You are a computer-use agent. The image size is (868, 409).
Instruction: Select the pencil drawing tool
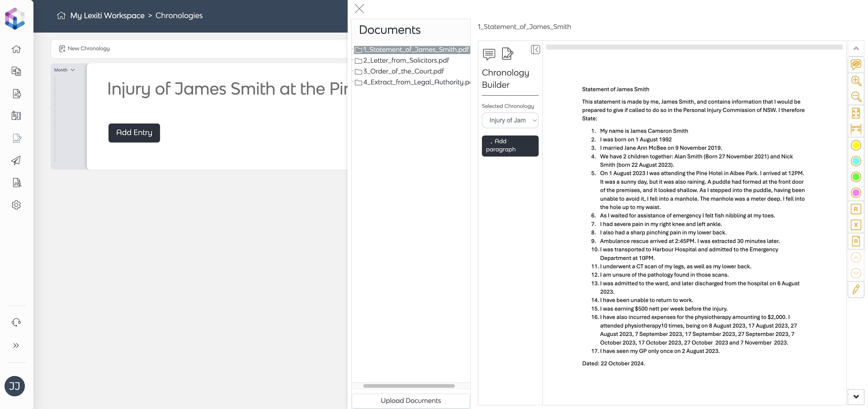pos(856,289)
